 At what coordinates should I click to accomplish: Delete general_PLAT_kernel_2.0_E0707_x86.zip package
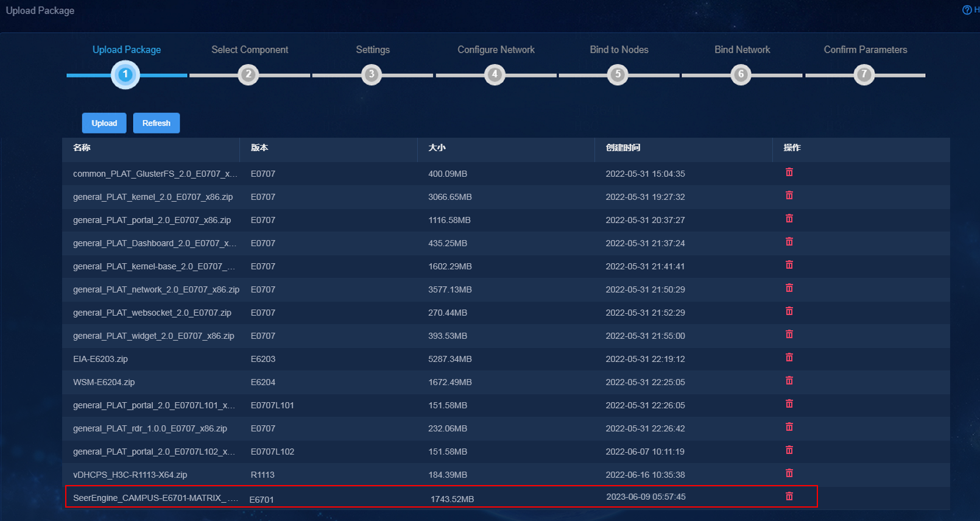pyautogui.click(x=789, y=196)
